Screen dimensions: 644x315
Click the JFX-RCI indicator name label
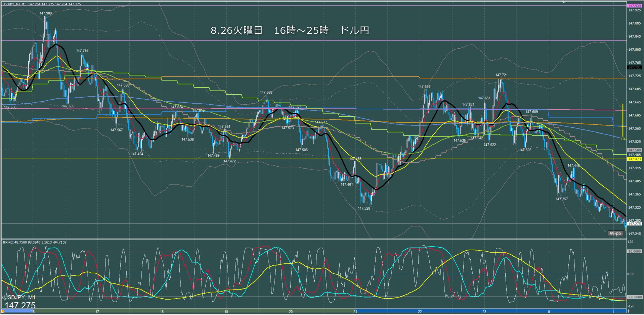34,242
